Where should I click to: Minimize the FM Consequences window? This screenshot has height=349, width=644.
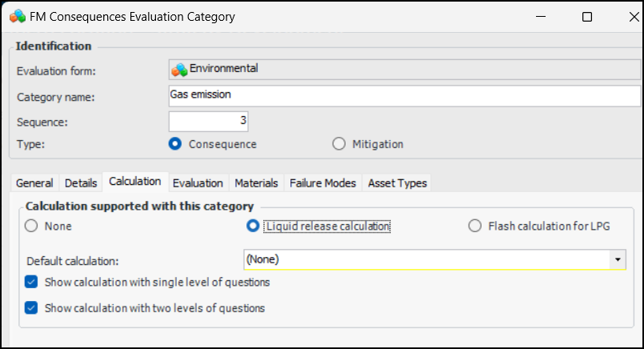point(550,16)
